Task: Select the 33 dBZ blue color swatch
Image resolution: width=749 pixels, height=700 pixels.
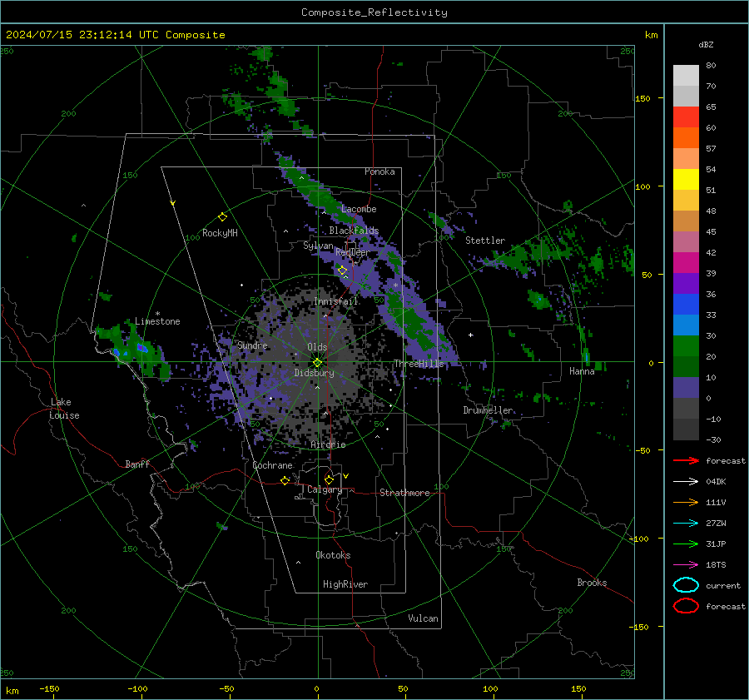Action: [686, 305]
